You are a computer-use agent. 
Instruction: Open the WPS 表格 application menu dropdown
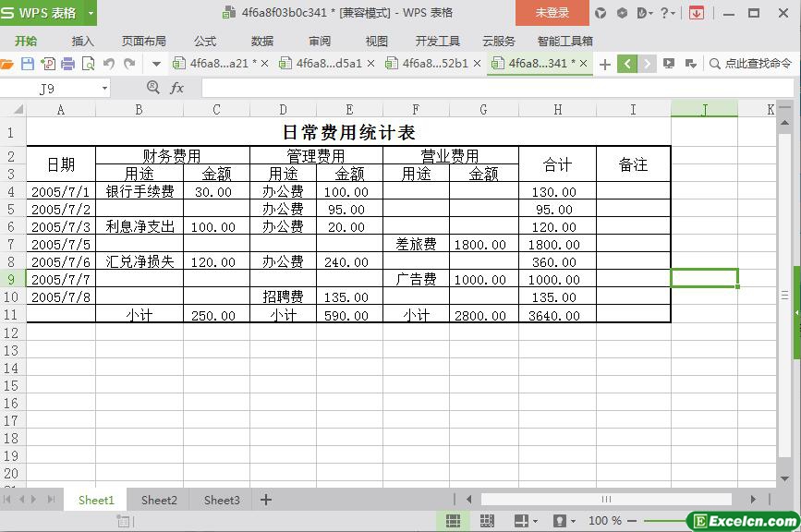tap(91, 13)
